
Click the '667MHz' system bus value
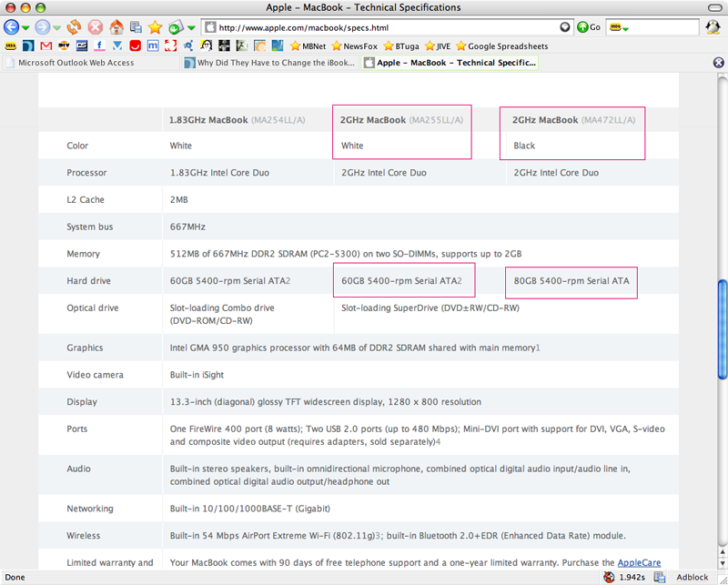point(187,227)
